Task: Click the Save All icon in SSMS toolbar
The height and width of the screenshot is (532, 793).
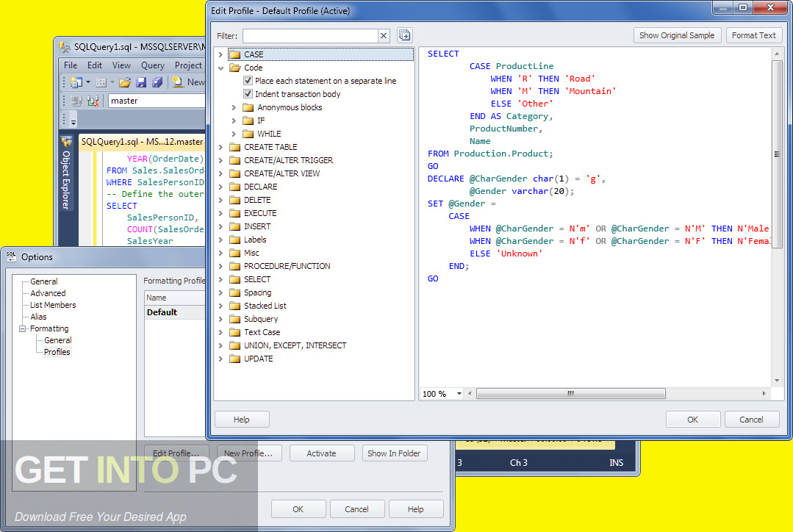Action: [158, 82]
